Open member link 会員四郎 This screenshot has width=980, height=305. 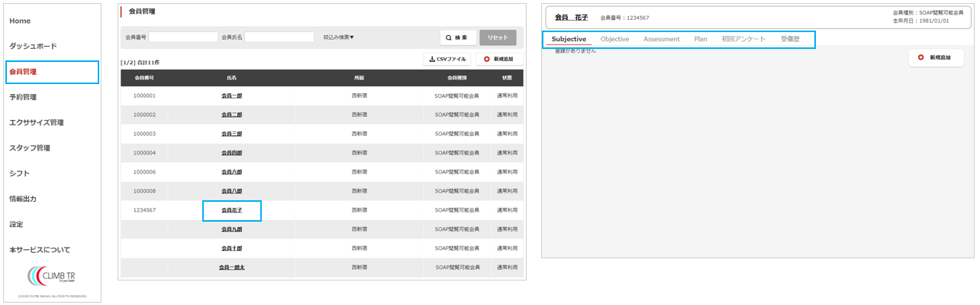click(231, 153)
